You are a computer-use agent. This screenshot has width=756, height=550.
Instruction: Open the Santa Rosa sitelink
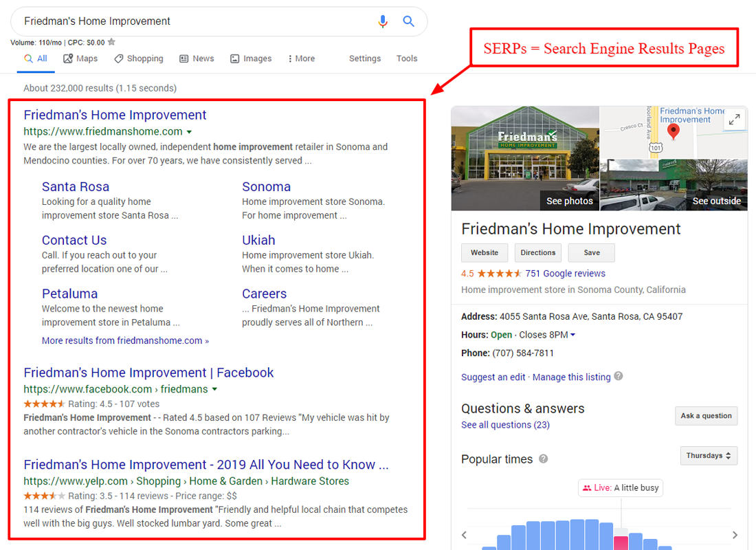[x=76, y=187]
